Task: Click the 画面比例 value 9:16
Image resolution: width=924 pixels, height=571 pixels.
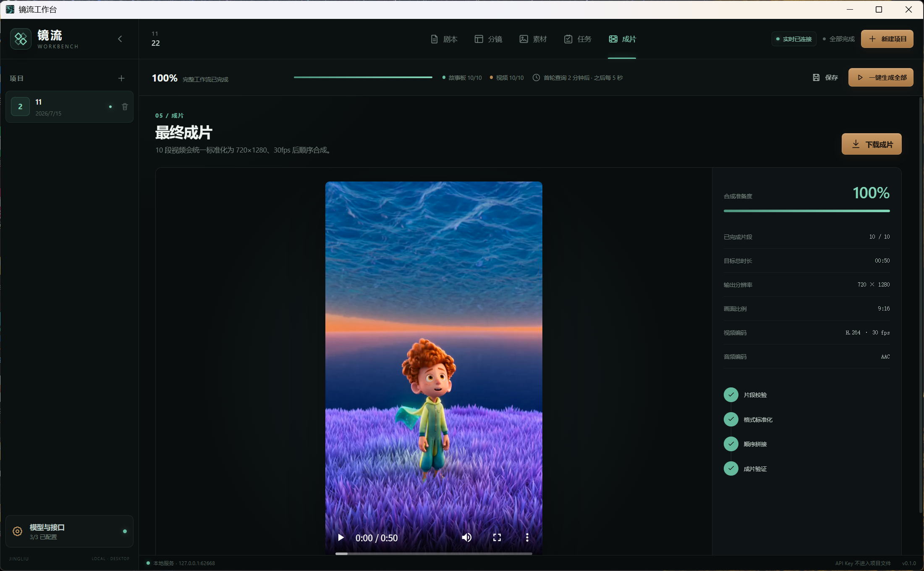Action: pyautogui.click(x=884, y=309)
